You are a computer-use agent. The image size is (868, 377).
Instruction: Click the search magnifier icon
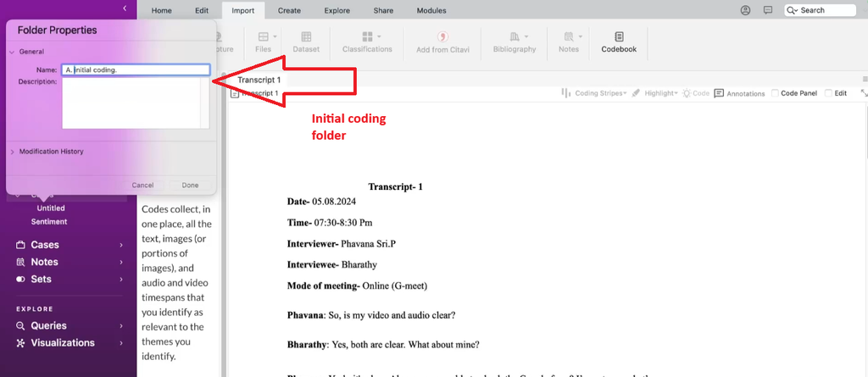(793, 10)
